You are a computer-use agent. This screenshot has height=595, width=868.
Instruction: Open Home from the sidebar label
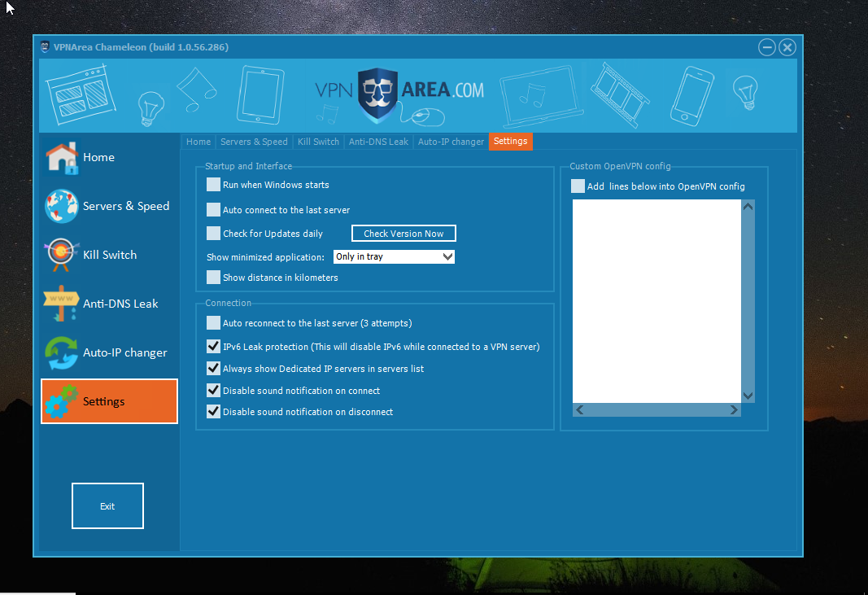coord(98,157)
